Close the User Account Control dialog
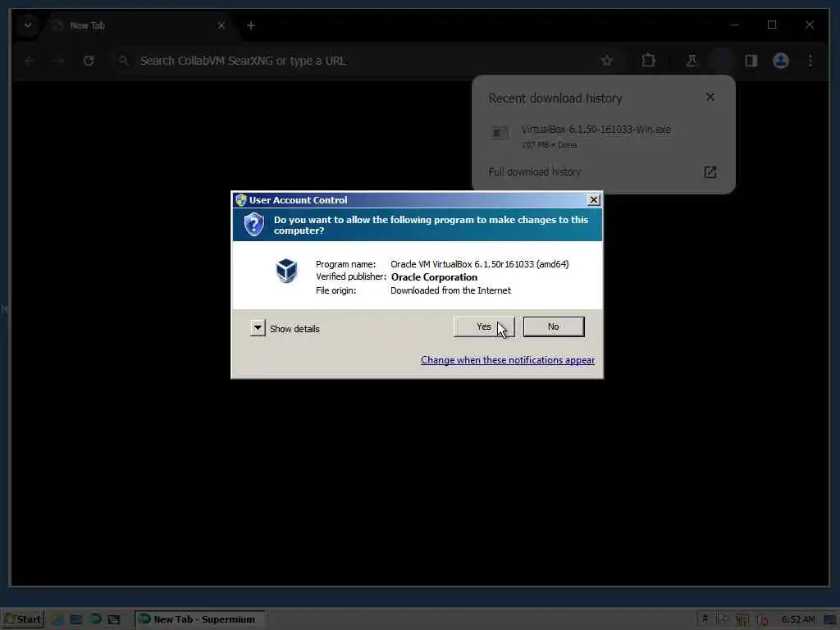This screenshot has height=630, width=840. pos(594,200)
